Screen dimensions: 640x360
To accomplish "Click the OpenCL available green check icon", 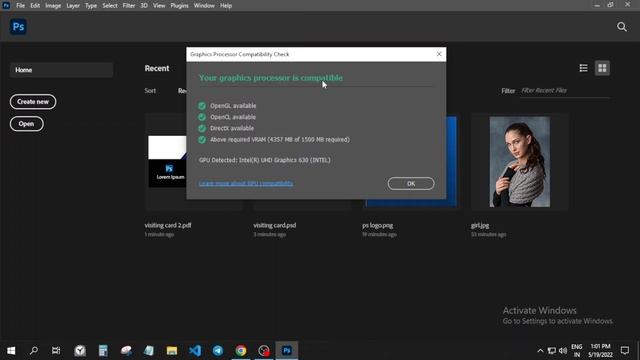I will pos(202,117).
